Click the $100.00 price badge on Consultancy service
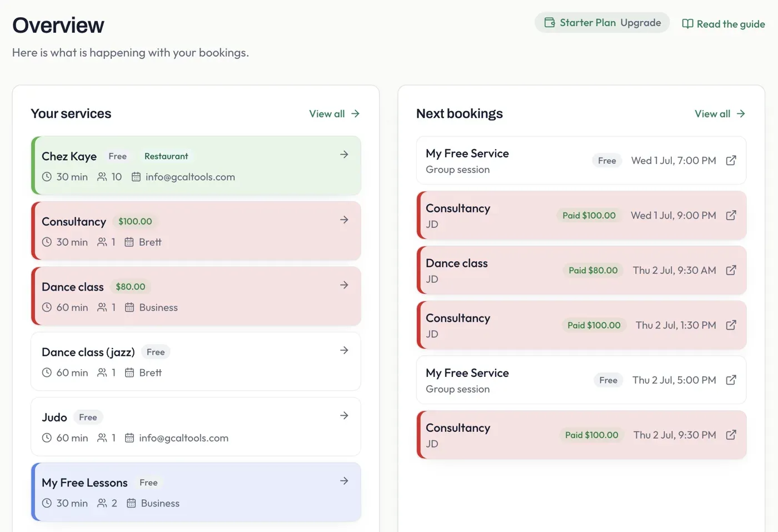The height and width of the screenshot is (532, 778). [x=135, y=221]
